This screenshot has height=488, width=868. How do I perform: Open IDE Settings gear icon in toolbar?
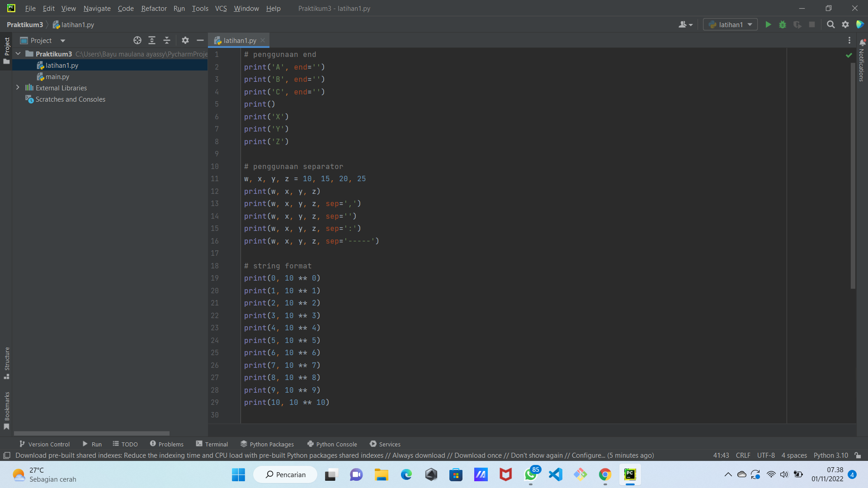click(845, 24)
